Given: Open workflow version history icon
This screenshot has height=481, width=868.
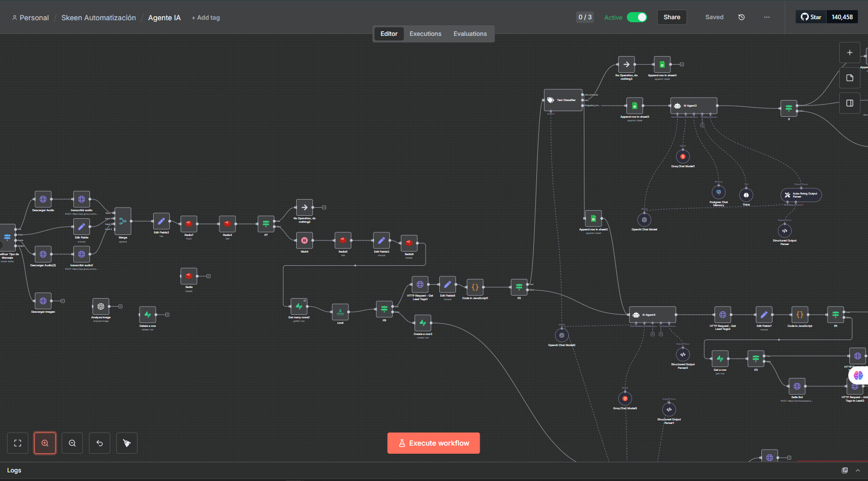Looking at the screenshot, I should [x=741, y=17].
